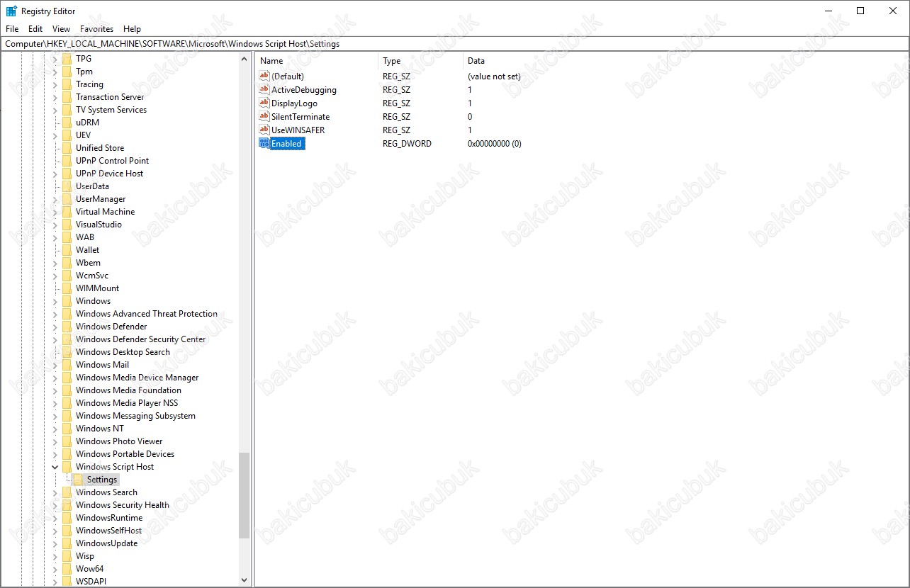
Task: Click the registry path address bar
Action: point(454,44)
